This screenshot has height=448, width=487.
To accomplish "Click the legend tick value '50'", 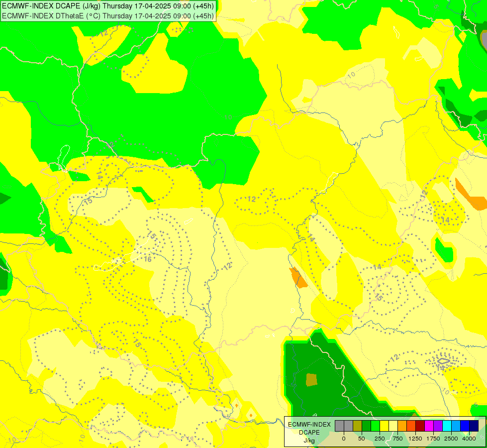I will click(362, 439).
